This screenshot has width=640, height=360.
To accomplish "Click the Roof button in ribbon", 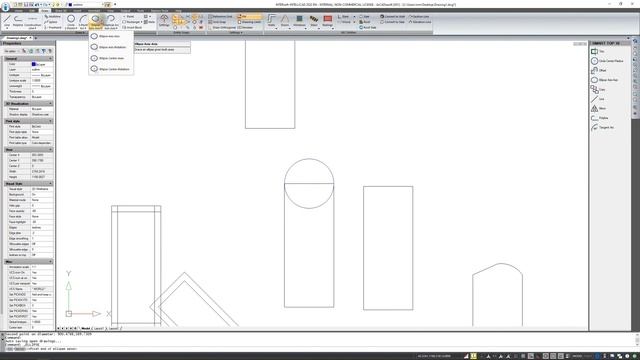I will click(365, 22).
